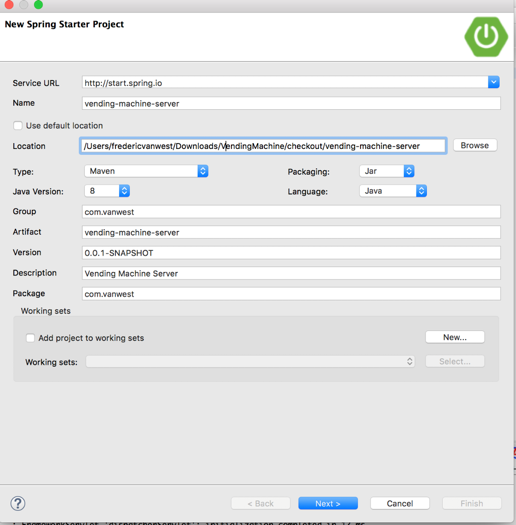Screen dimensions: 516x525
Task: Open the Java Version dropdown
Action: click(107, 191)
